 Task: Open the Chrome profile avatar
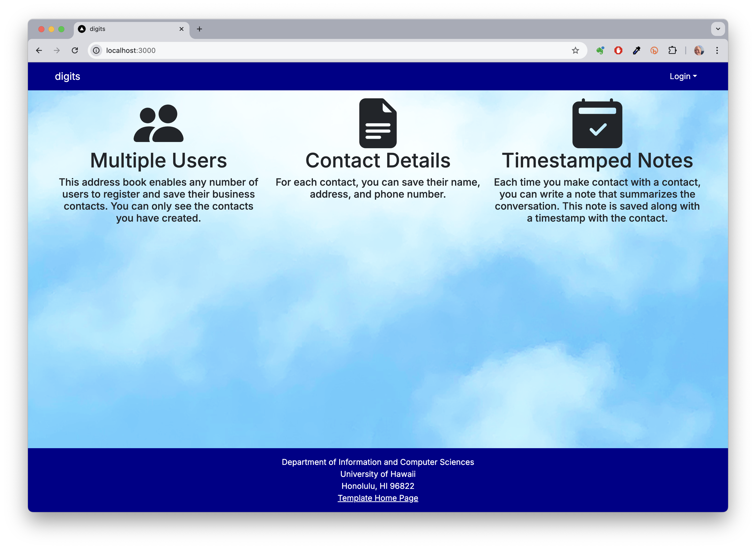click(x=699, y=50)
